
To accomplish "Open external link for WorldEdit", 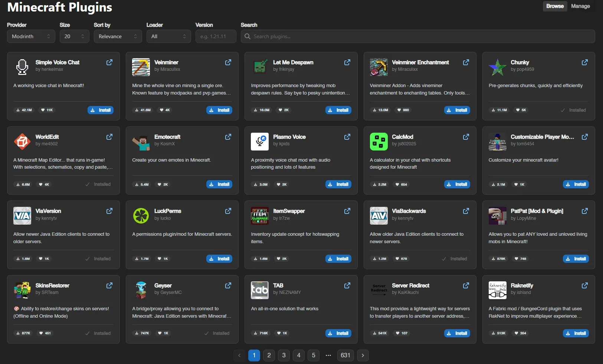I will (x=109, y=137).
